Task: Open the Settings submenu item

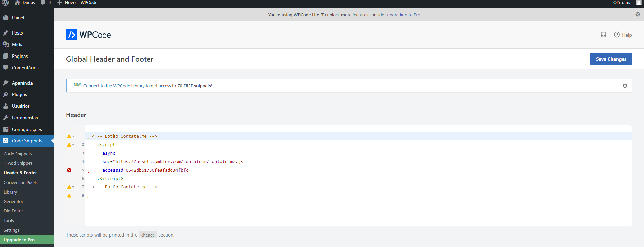Action: click(12, 230)
